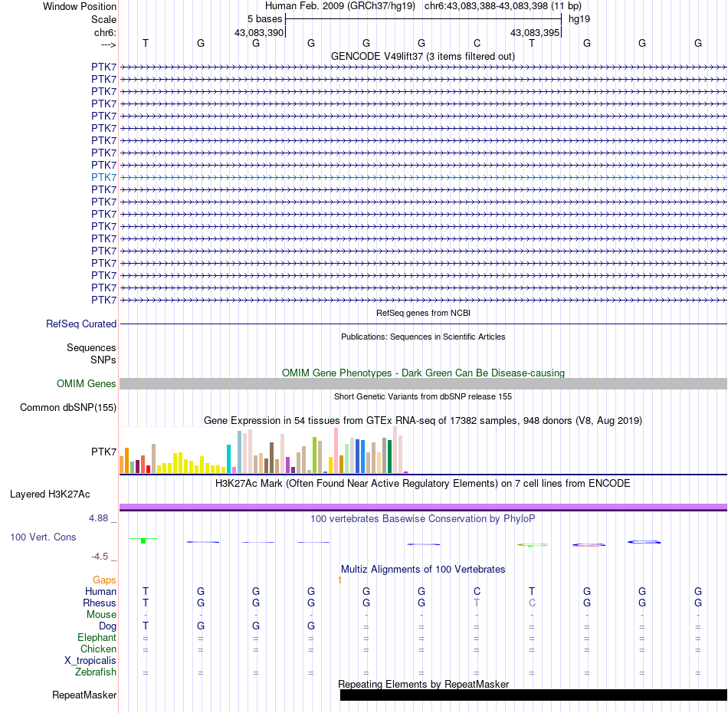
Task: Click Short Genetic Variants from dbSNP title
Action: pyautogui.click(x=423, y=396)
